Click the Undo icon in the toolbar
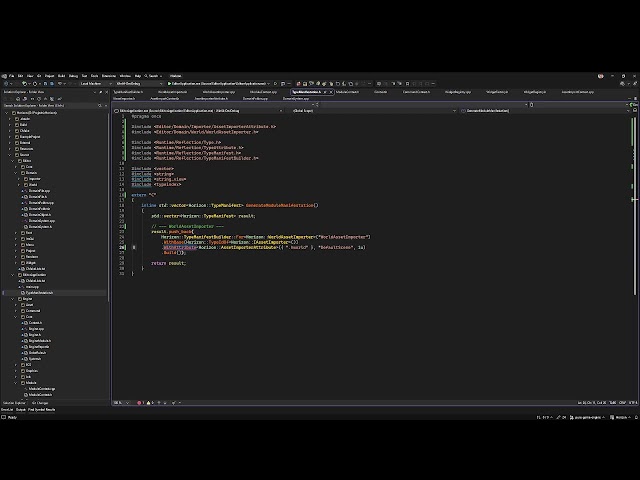Image resolution: width=640 pixels, height=480 pixels. [60, 84]
